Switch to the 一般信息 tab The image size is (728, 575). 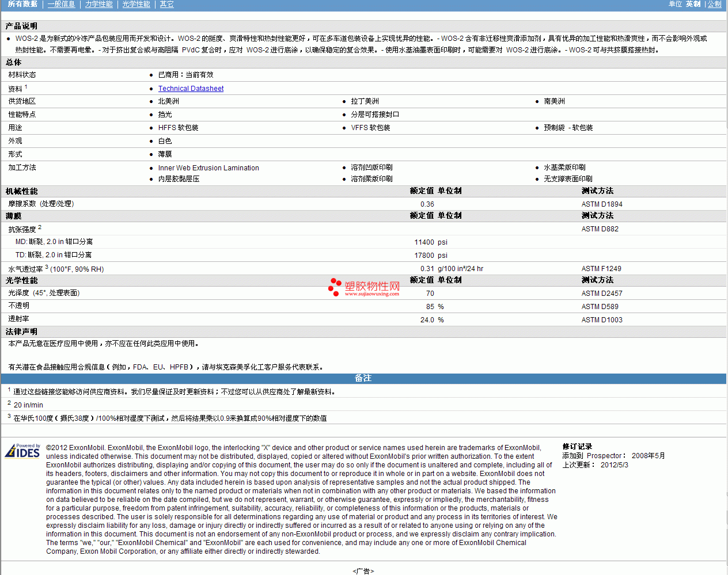[x=61, y=4]
